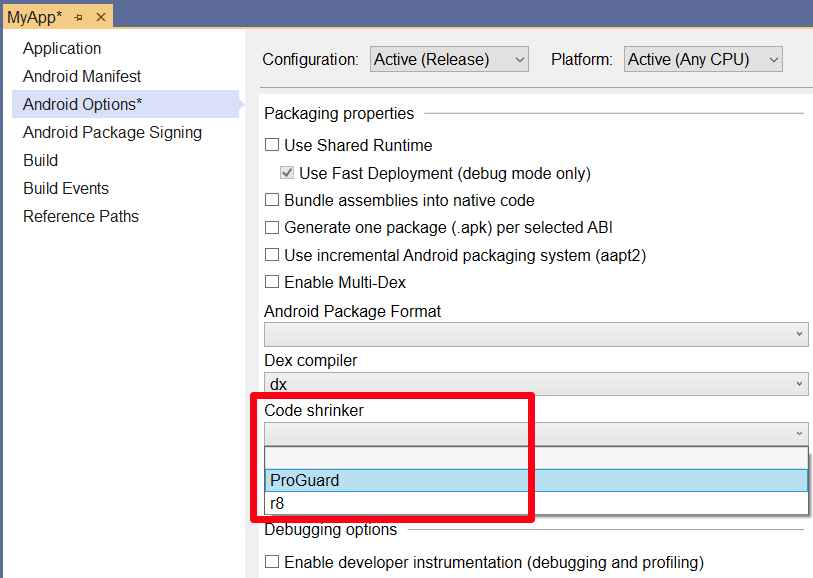This screenshot has width=813, height=578.
Task: Open the Platform dropdown arrow
Action: pos(770,59)
